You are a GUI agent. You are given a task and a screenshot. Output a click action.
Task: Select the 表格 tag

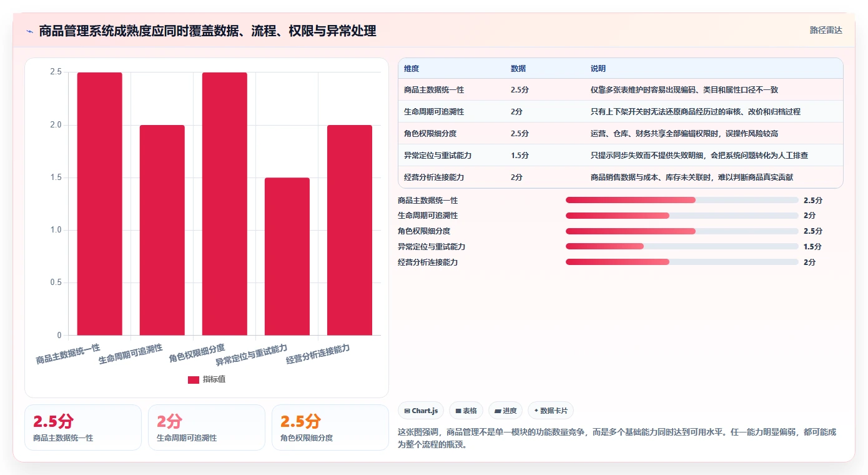tap(466, 411)
